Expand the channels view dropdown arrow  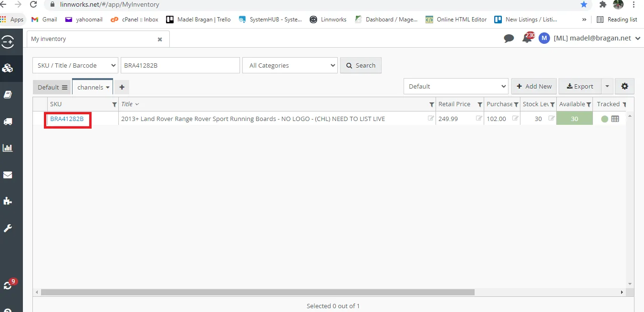click(108, 88)
